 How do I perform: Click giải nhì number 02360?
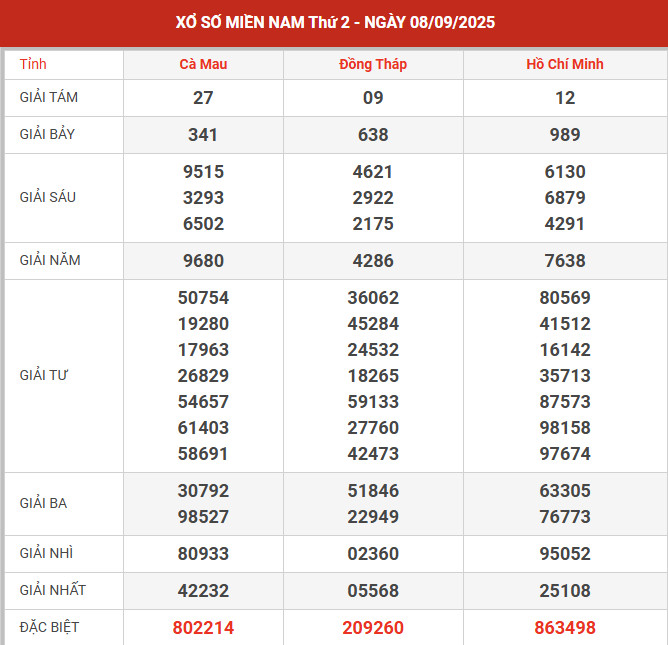[373, 554]
